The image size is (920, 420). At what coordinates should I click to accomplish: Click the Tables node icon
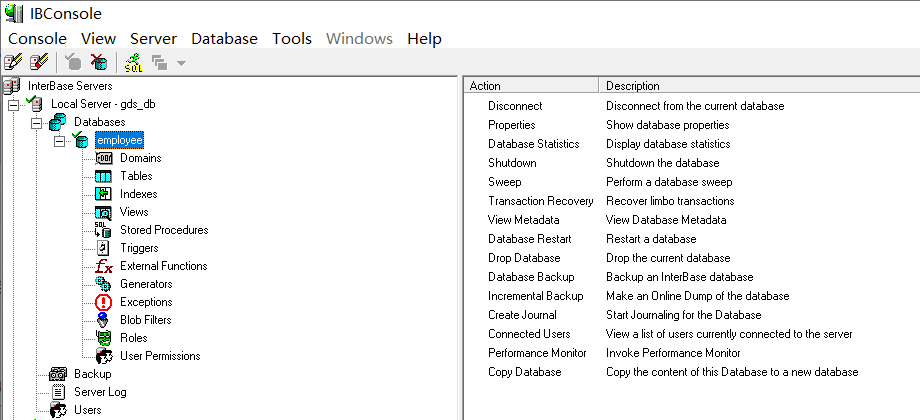coord(103,176)
